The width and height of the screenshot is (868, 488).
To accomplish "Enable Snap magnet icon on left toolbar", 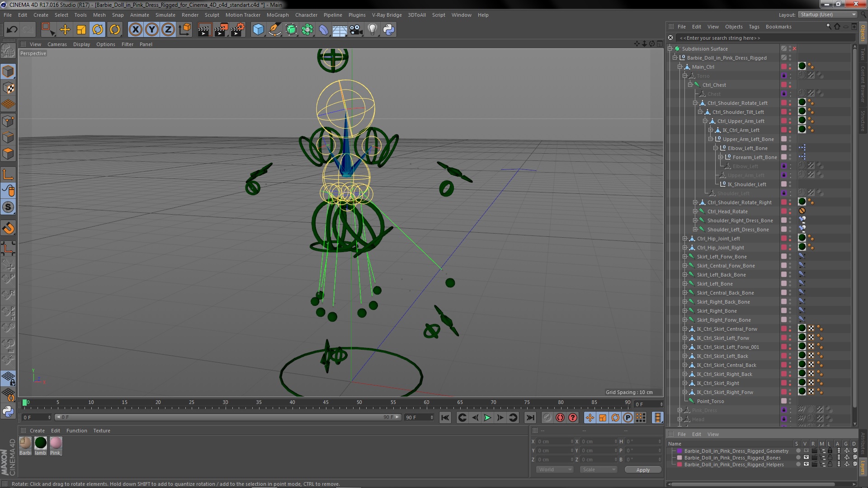I will pos(8,228).
